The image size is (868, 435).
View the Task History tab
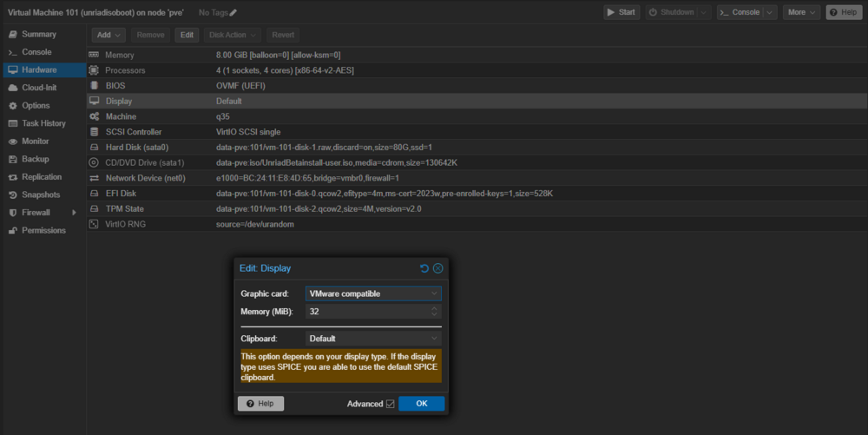coord(43,123)
